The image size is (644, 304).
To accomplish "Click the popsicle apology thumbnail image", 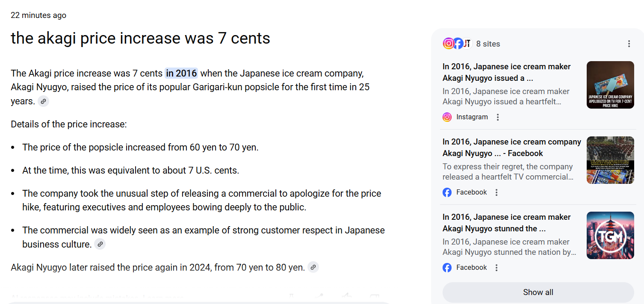I will [x=610, y=85].
